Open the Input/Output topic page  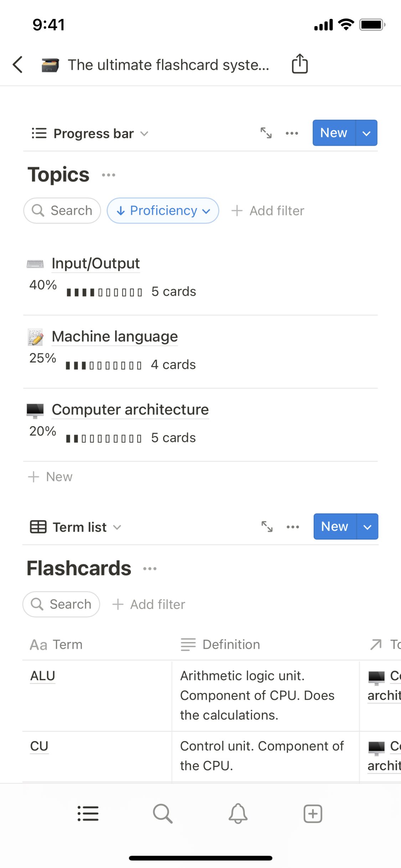click(x=96, y=263)
